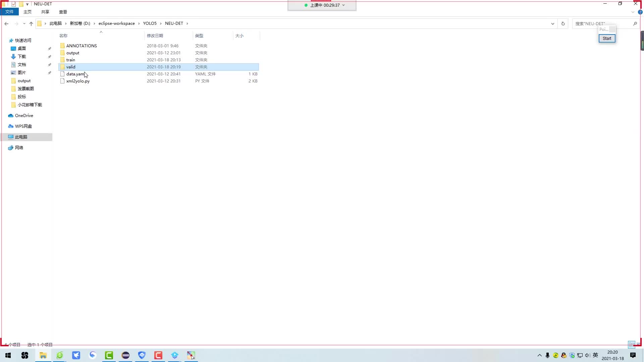Select the YAML 文件 type cell
This screenshot has width=644, height=362.
coord(205,74)
